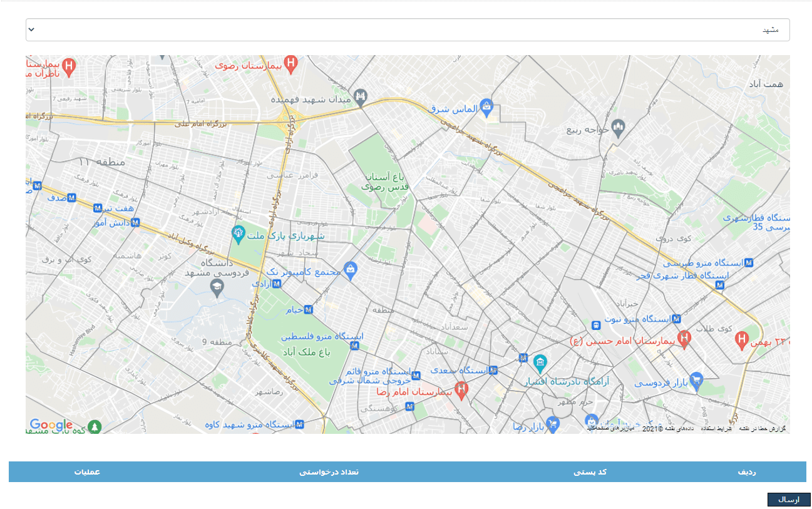Click the مجتمع کامپیوتر تک shopping marker

351,270
